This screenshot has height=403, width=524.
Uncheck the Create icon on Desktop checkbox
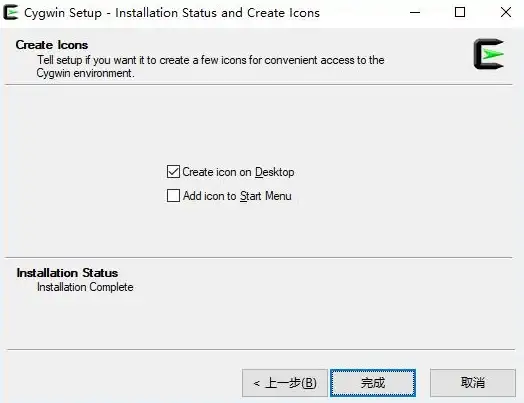click(x=173, y=172)
